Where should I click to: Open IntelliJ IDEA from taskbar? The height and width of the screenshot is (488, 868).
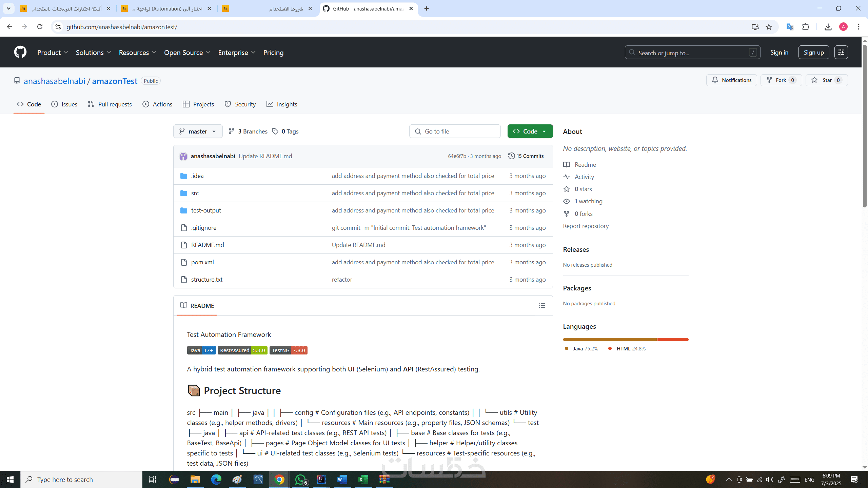click(x=321, y=480)
